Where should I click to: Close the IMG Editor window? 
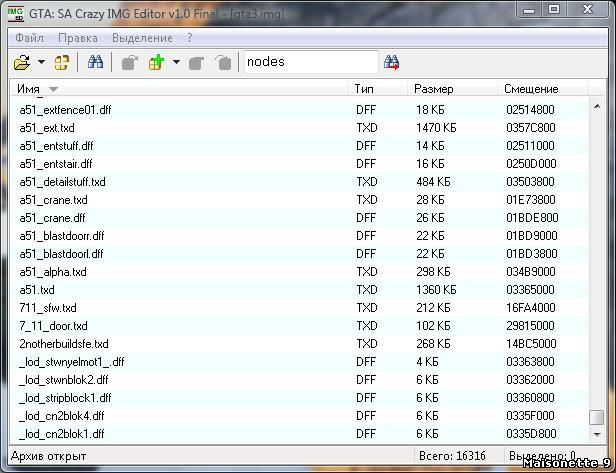pos(587,9)
